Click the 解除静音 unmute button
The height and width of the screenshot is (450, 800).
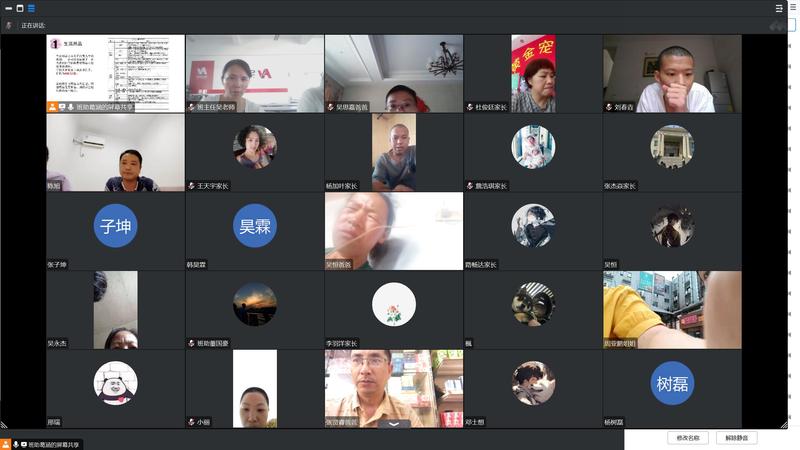click(736, 438)
